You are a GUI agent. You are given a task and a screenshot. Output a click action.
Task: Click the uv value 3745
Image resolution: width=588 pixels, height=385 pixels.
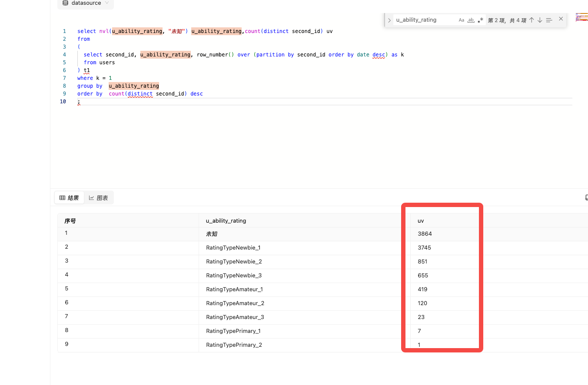[x=425, y=248]
